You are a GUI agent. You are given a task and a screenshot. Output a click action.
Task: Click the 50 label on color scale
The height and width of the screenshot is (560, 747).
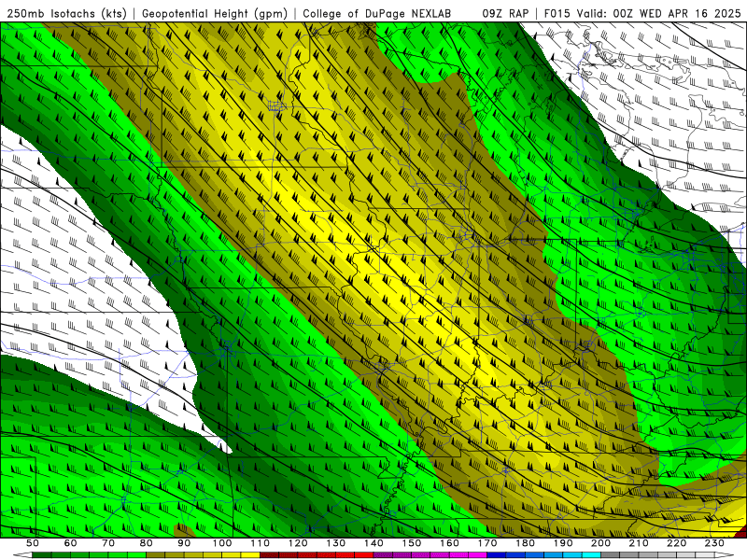pyautogui.click(x=33, y=543)
